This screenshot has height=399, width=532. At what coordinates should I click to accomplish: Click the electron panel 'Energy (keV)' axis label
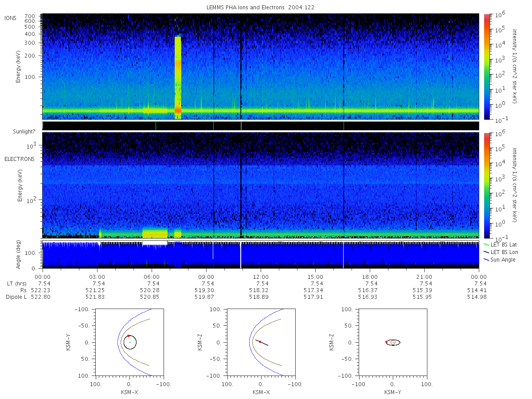click(20, 185)
